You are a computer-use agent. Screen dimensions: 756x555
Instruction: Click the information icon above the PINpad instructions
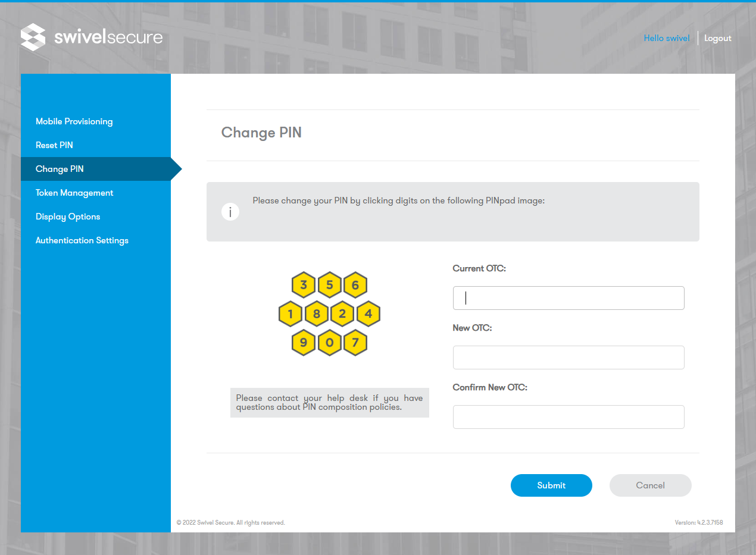[x=230, y=212]
